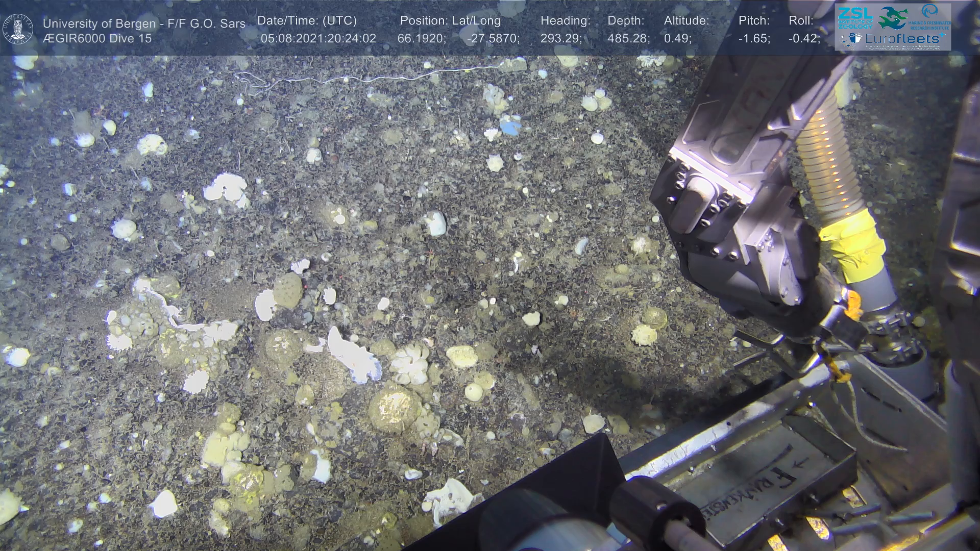
Task: Click the Heading reading 293.29
Action: [x=561, y=39]
